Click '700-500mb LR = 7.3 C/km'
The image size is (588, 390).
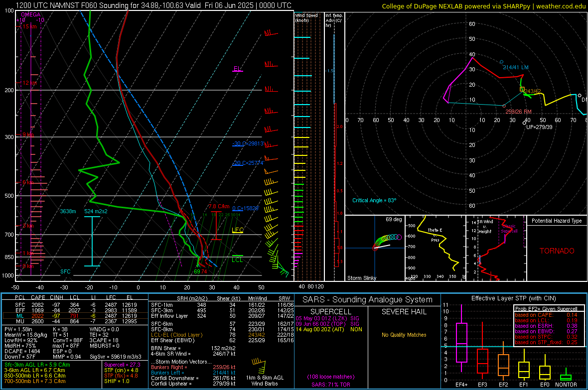point(35,382)
